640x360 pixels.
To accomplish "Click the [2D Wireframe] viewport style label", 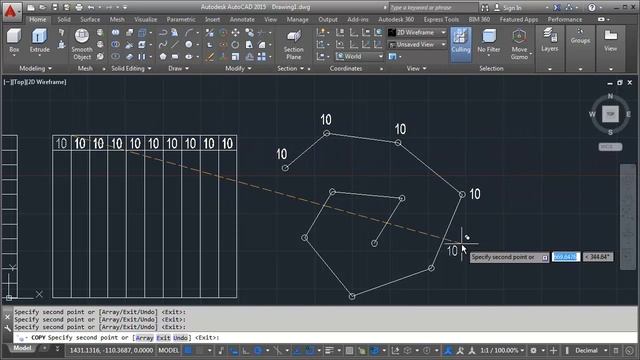I will click(46, 82).
